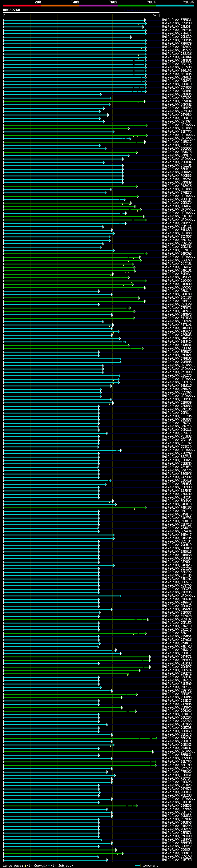Select hit label UniRef100_B2I785

coord(177,416)
